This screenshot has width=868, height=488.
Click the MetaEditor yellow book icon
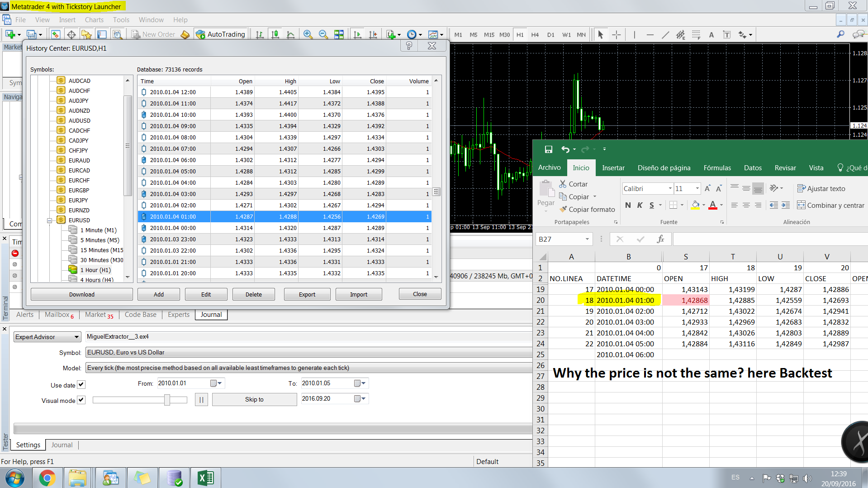185,34
